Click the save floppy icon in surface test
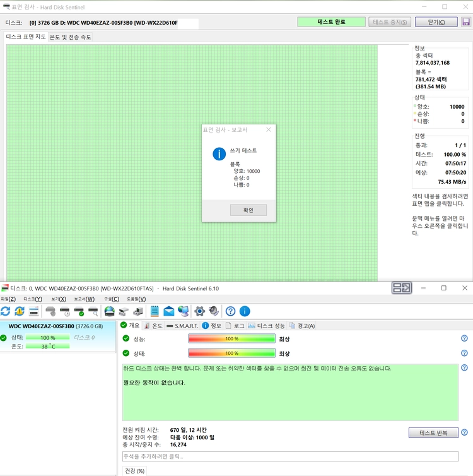 466,22
